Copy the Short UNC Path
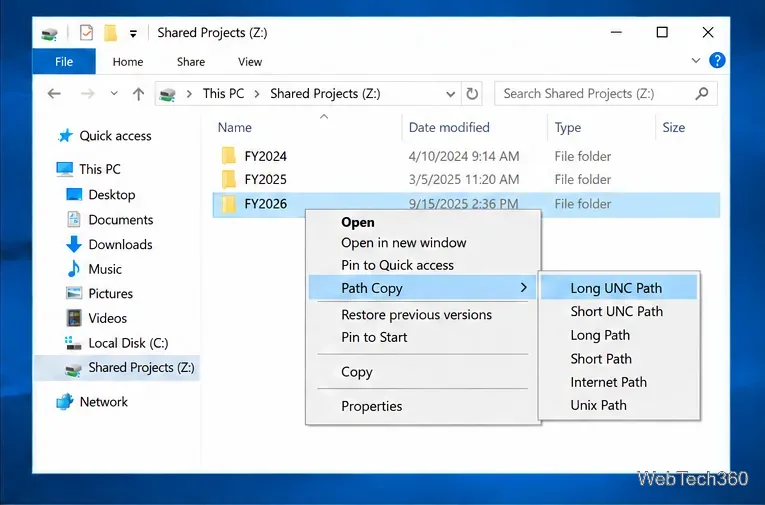Image resolution: width=765 pixels, height=505 pixels. point(619,312)
